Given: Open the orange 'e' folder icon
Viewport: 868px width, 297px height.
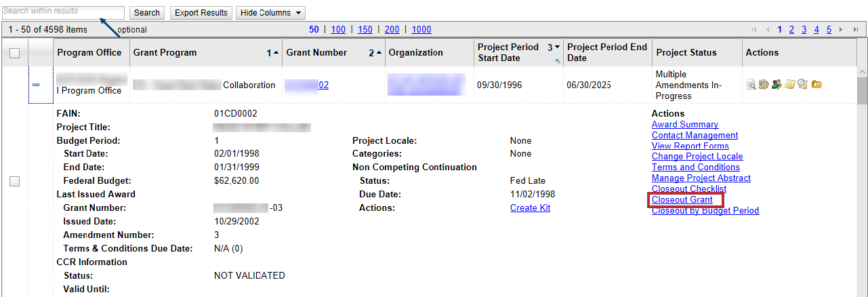Looking at the screenshot, I should 817,85.
